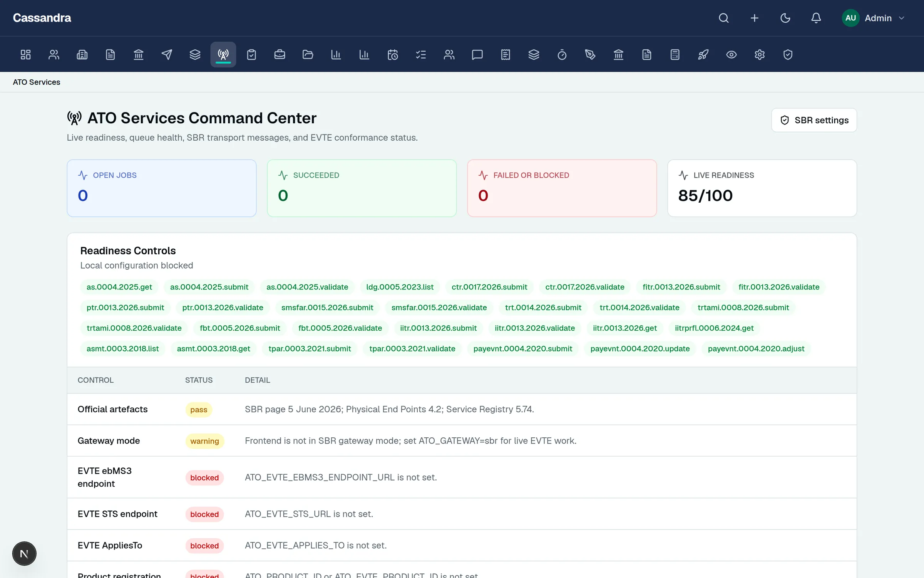Image resolution: width=924 pixels, height=578 pixels.
Task: Click the ldg.0005.2023.list tag
Action: click(x=400, y=287)
